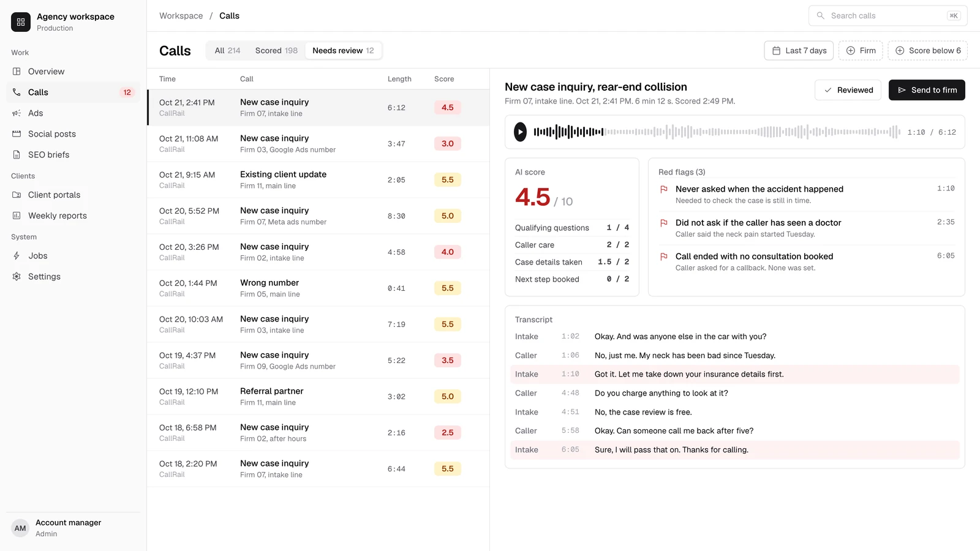This screenshot has height=551, width=980.
Task: Go to Social posts in sidebar
Action: [x=73, y=134]
